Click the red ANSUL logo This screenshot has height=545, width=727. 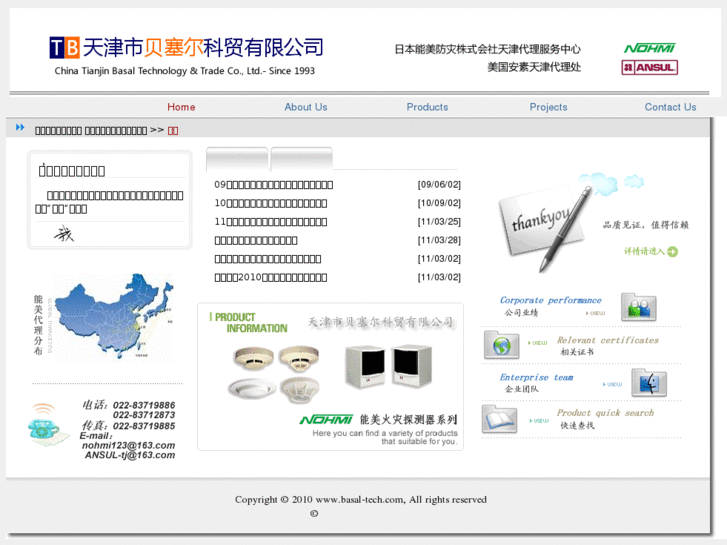(x=649, y=68)
